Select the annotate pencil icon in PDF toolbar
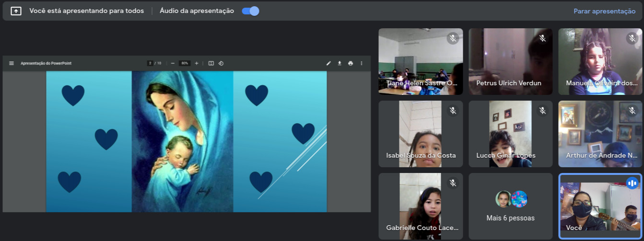644x241 pixels. [328, 63]
